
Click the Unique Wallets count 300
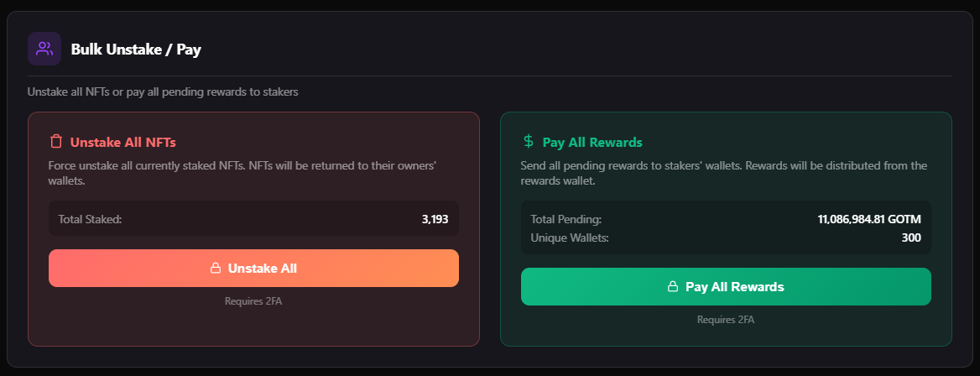[x=910, y=238]
